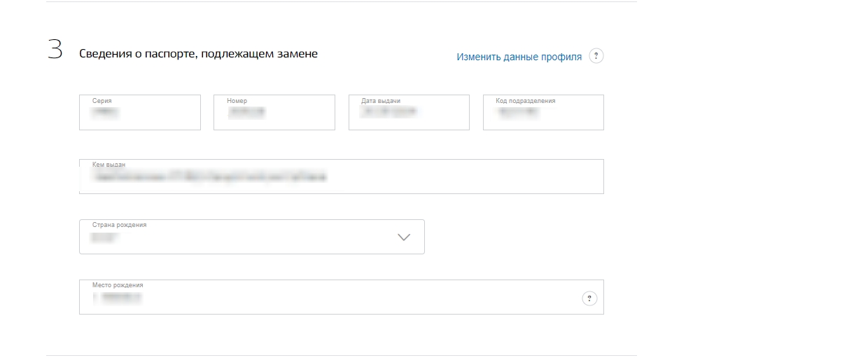Open the Изменить данные профиля link
The height and width of the screenshot is (358, 868).
click(x=519, y=57)
